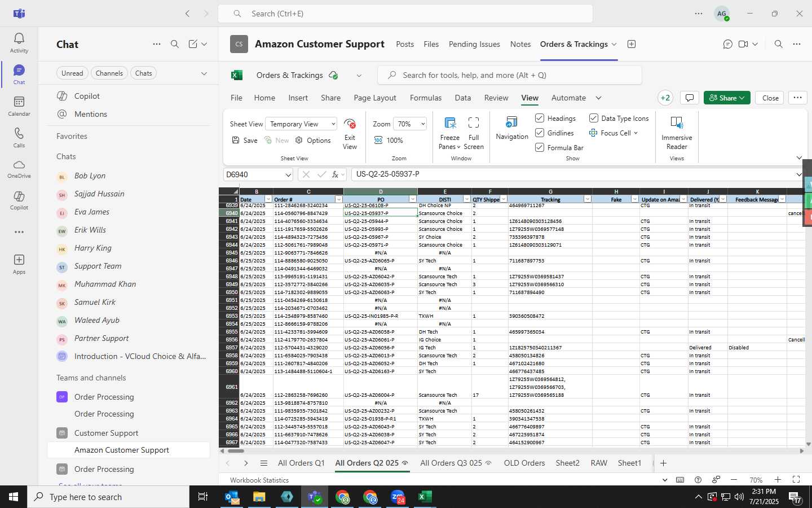Open Apps in the Teams sidebar

coord(19,264)
